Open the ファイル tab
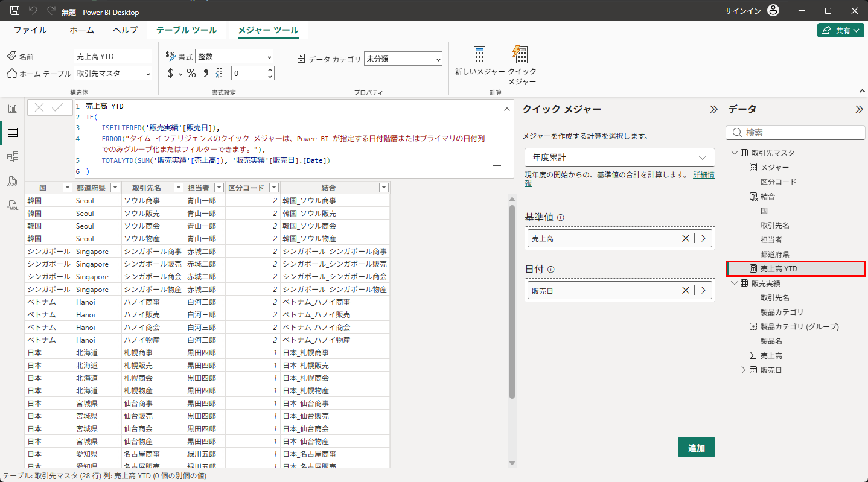The image size is (868, 482). pyautogui.click(x=30, y=30)
